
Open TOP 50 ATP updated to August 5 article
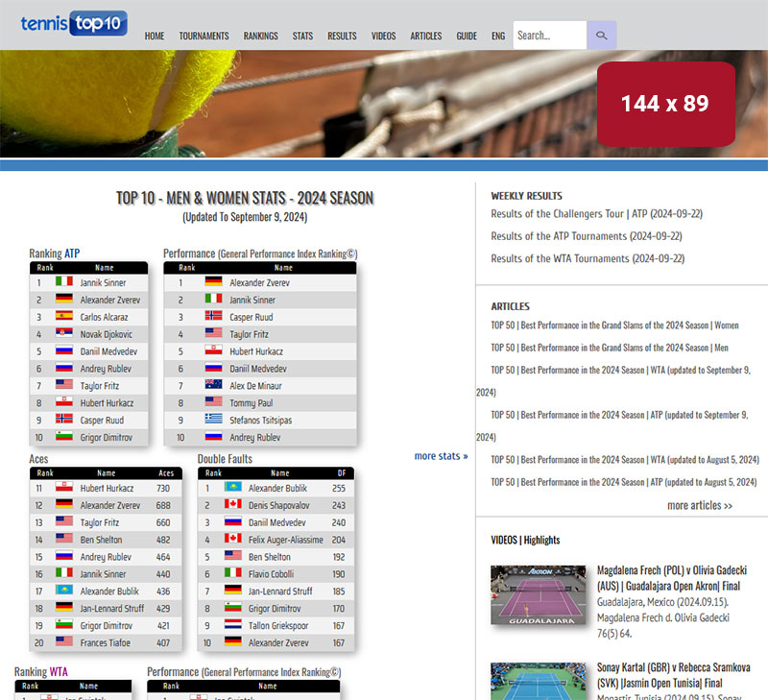(x=623, y=482)
